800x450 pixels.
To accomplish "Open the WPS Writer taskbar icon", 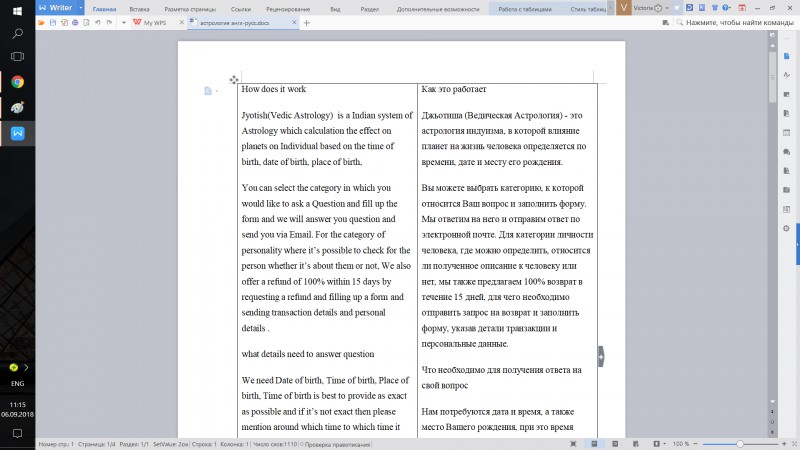I will coord(17,133).
